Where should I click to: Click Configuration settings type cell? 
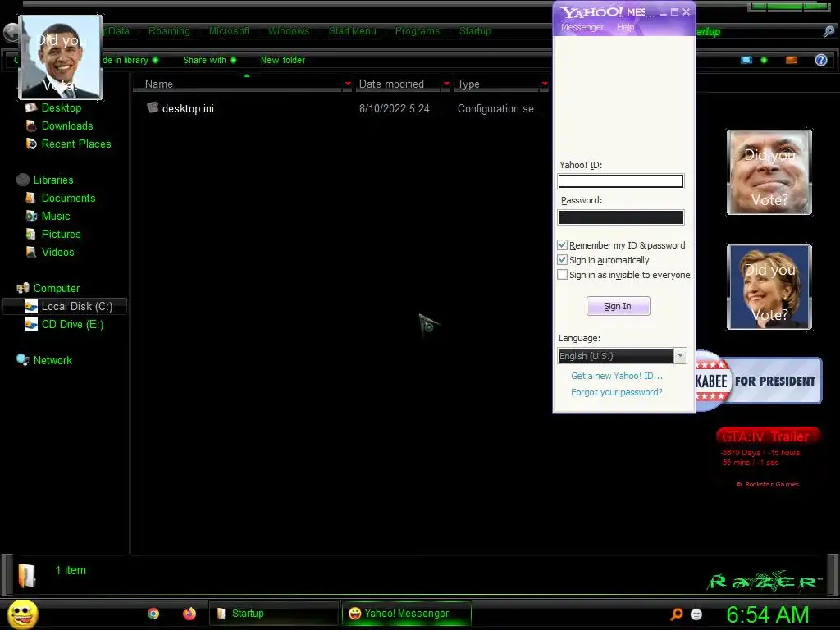coord(500,109)
